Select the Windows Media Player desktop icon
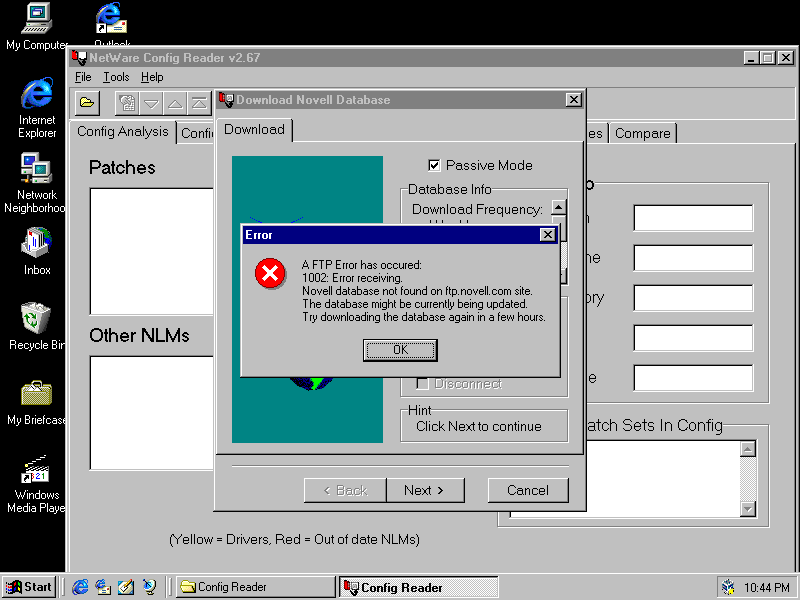This screenshot has width=800, height=600. (x=36, y=484)
